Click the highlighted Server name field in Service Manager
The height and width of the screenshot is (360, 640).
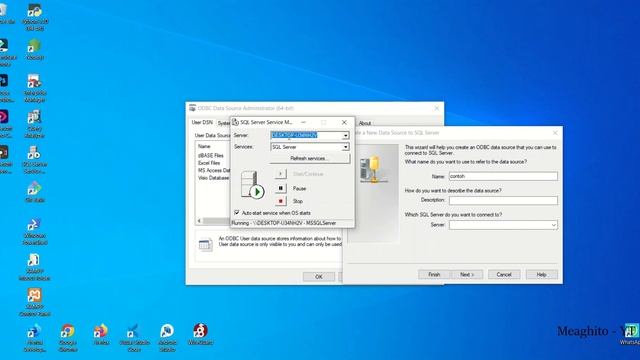coord(307,135)
